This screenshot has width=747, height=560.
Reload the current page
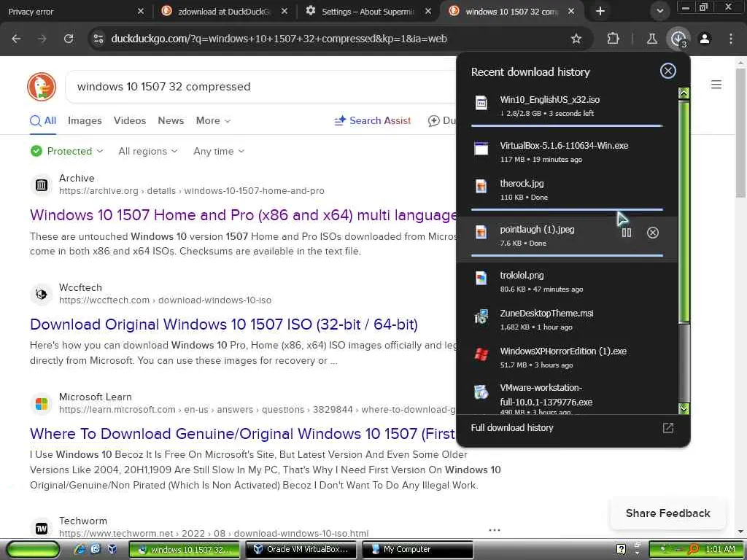(x=69, y=39)
